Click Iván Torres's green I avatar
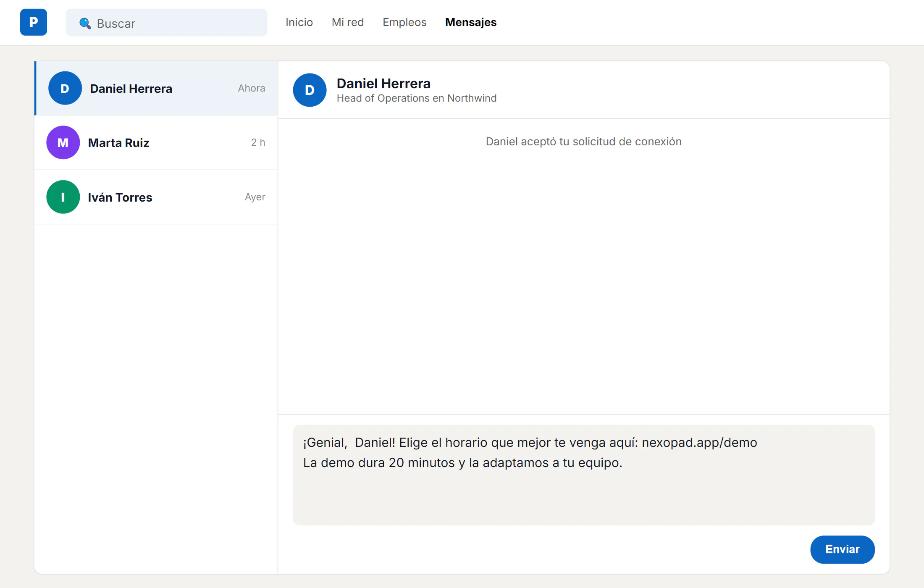Image resolution: width=924 pixels, height=588 pixels. (63, 197)
